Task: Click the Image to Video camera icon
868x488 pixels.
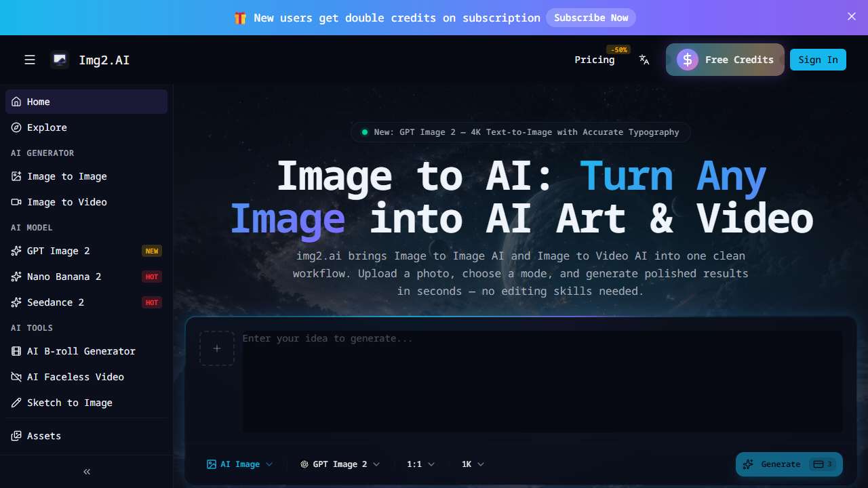Action: point(16,202)
